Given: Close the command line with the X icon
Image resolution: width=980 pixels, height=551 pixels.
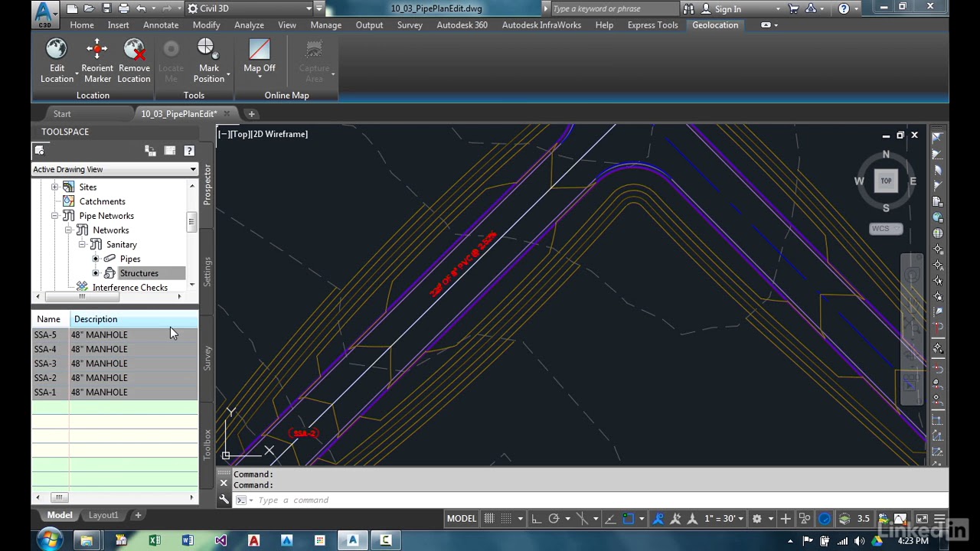Looking at the screenshot, I should [x=224, y=483].
